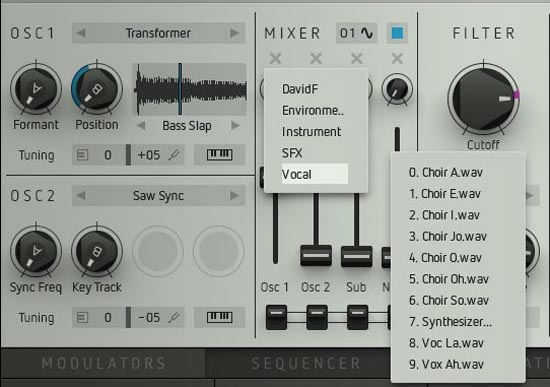The image size is (550, 387).
Task: Click the Osc 1 fader track
Action: pos(275,228)
